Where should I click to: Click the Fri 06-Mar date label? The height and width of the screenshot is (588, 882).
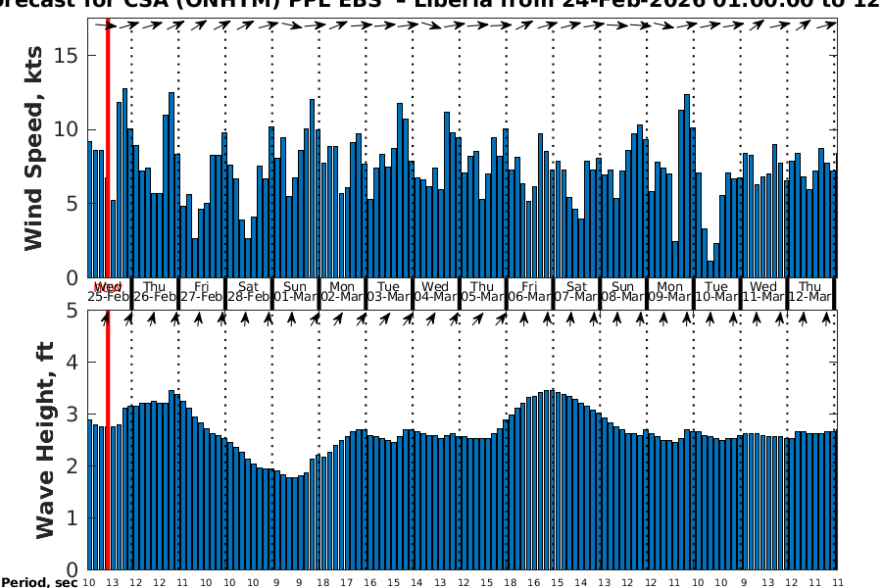529,291
